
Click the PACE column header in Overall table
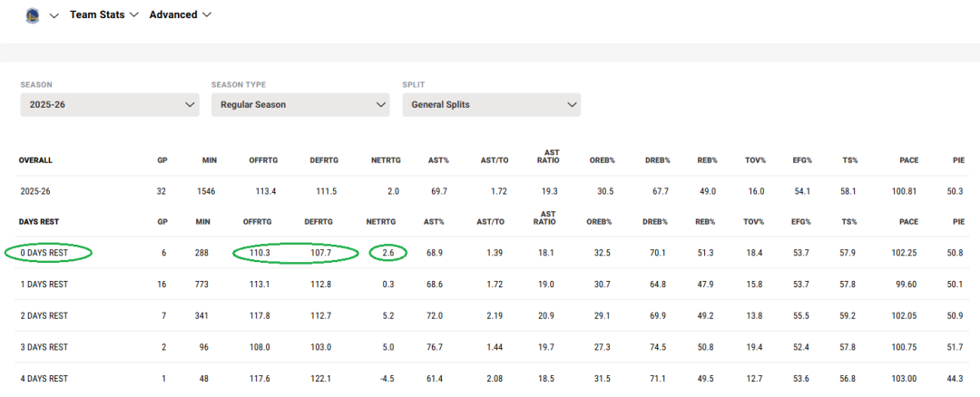[x=908, y=160]
